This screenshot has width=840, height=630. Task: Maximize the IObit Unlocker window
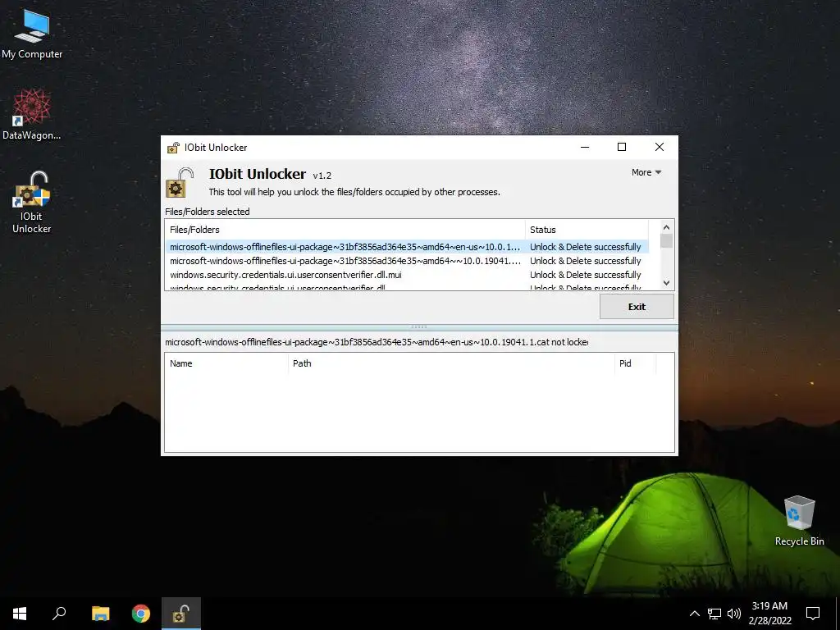pyautogui.click(x=622, y=148)
